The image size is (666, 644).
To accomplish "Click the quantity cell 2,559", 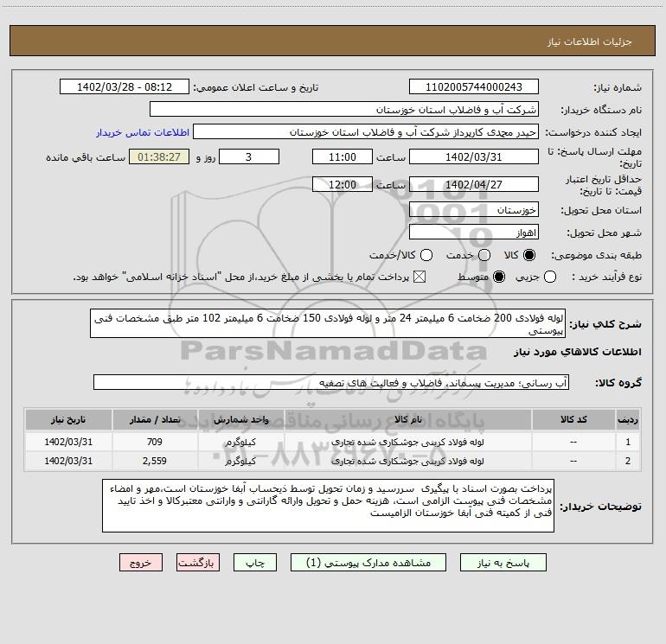I will pyautogui.click(x=155, y=461).
